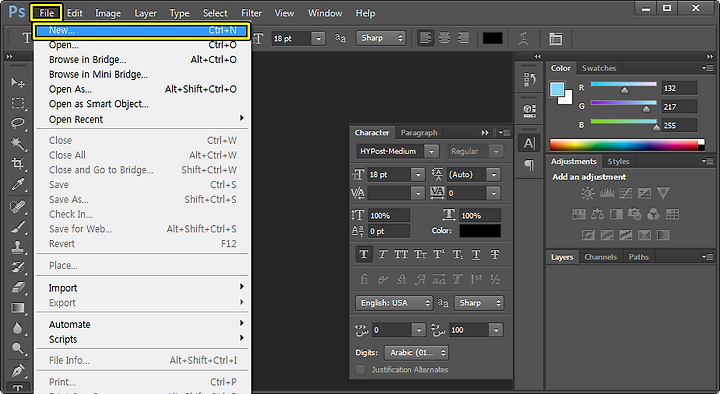Open the Properties panel icon in dock
This screenshot has height=394, width=720.
pyautogui.click(x=529, y=110)
